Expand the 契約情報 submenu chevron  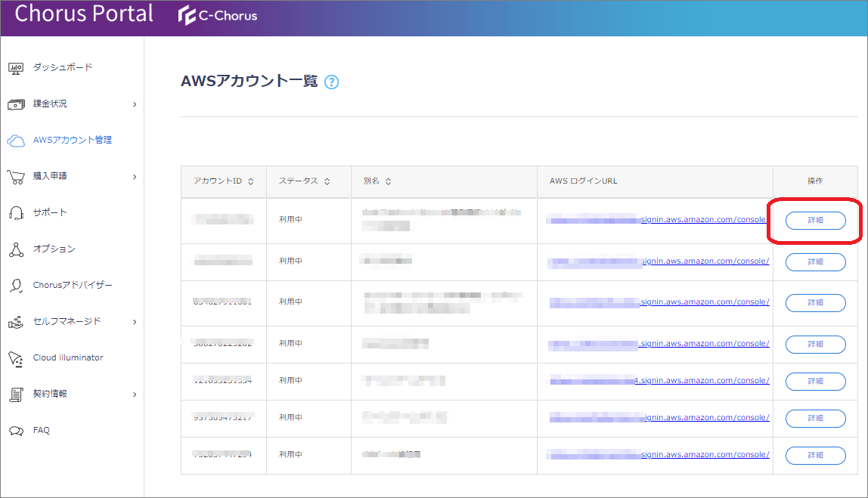[135, 394]
